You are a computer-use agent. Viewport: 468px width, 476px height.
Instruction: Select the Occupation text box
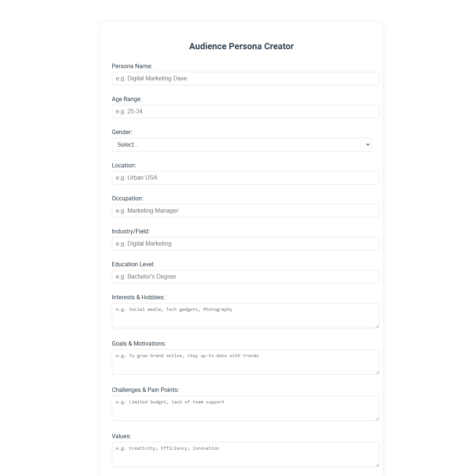(245, 211)
